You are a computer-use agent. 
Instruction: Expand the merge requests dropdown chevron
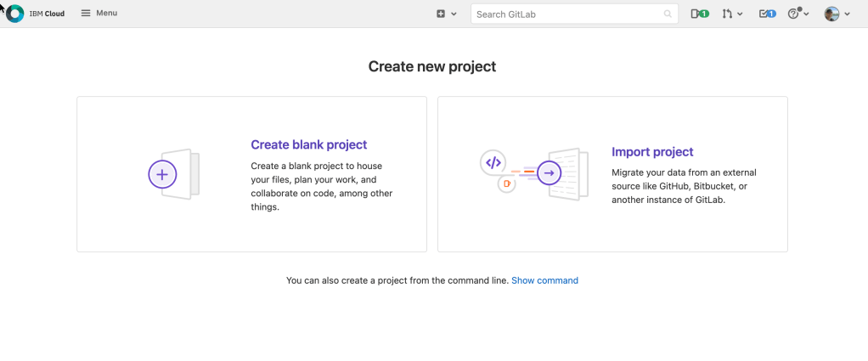click(x=740, y=14)
